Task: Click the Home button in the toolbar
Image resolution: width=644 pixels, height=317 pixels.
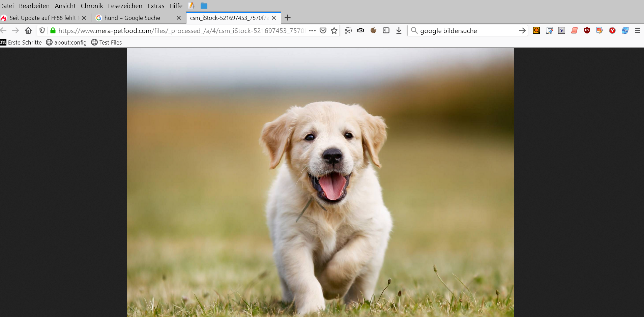Action: click(x=28, y=31)
